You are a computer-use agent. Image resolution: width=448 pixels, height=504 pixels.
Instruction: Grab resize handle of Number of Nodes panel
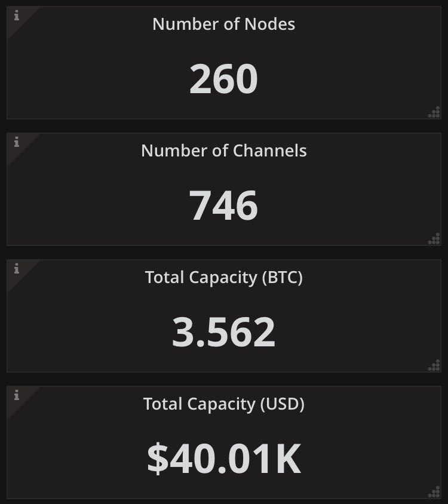(x=434, y=112)
